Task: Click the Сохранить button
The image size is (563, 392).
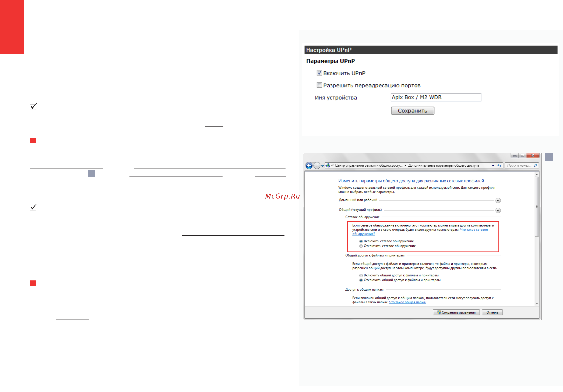Action: point(412,111)
